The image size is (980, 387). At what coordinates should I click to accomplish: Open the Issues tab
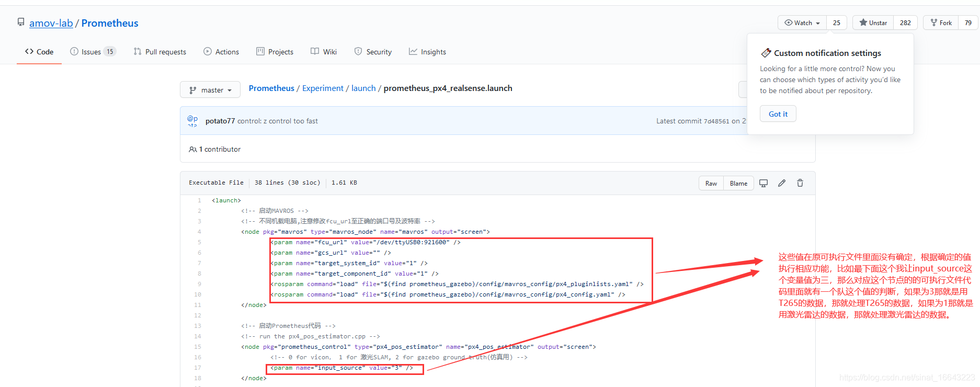(x=93, y=52)
